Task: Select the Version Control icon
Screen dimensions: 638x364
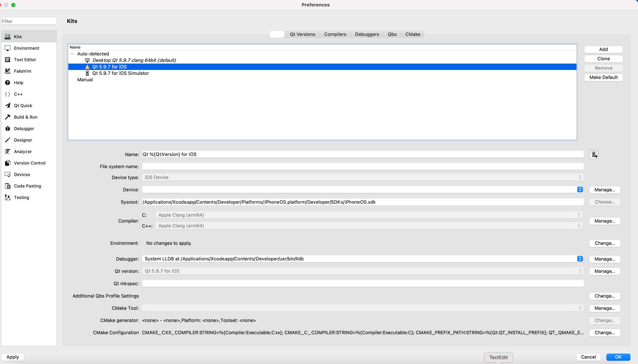Action: tap(8, 163)
